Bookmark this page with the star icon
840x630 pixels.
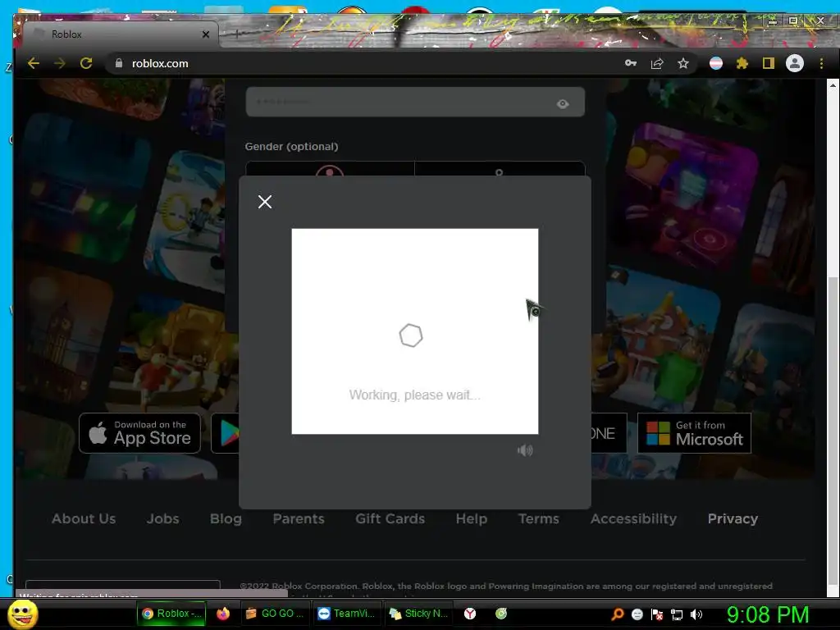point(683,64)
